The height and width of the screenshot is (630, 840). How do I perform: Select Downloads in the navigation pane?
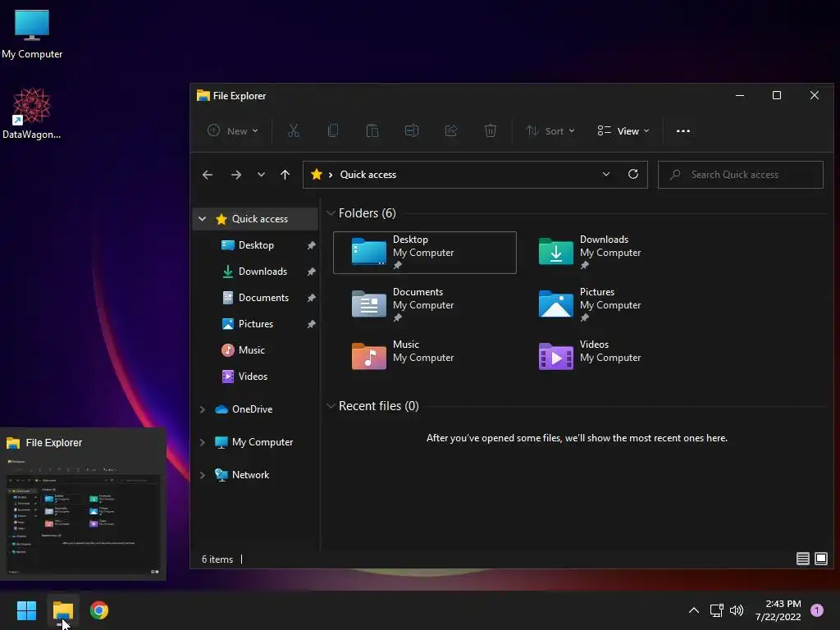click(262, 272)
